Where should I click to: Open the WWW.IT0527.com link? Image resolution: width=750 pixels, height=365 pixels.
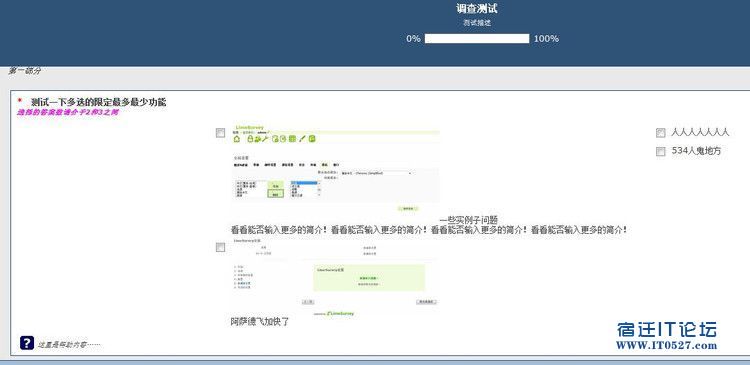pyautogui.click(x=666, y=345)
